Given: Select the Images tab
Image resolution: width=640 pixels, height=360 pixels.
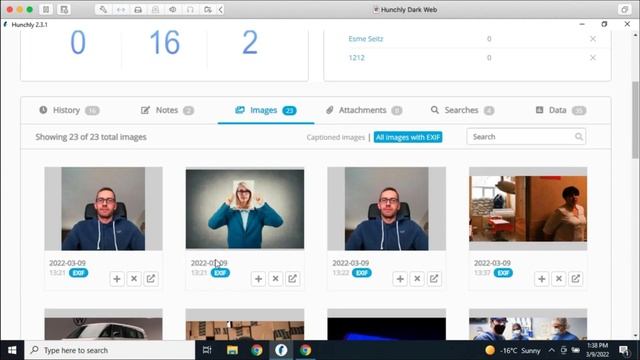Looking at the screenshot, I should pos(266,110).
